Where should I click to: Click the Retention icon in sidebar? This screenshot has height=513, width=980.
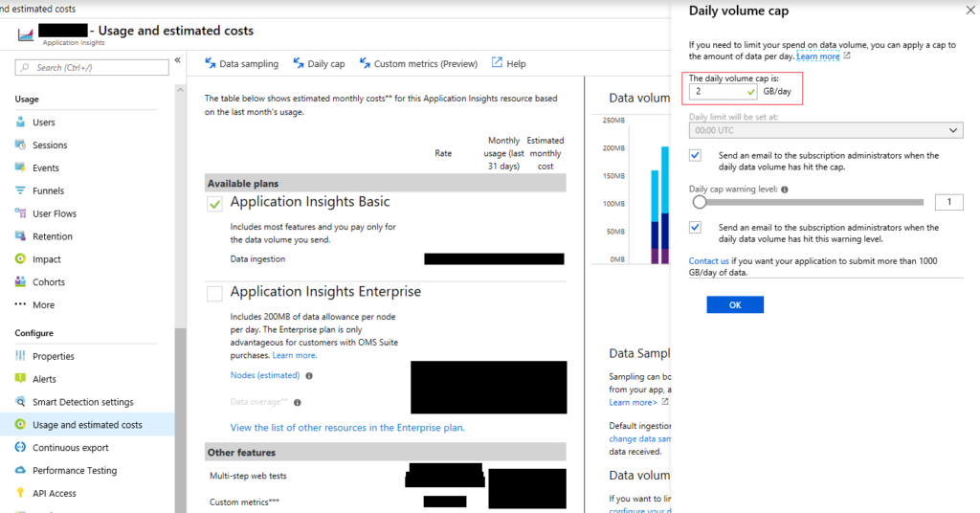[x=21, y=236]
